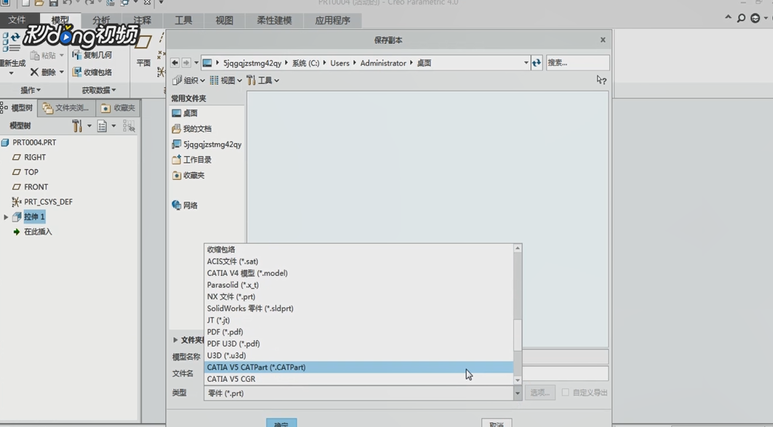Open the 组织 organize dropdown
The height and width of the screenshot is (427, 773).
pyautogui.click(x=189, y=80)
